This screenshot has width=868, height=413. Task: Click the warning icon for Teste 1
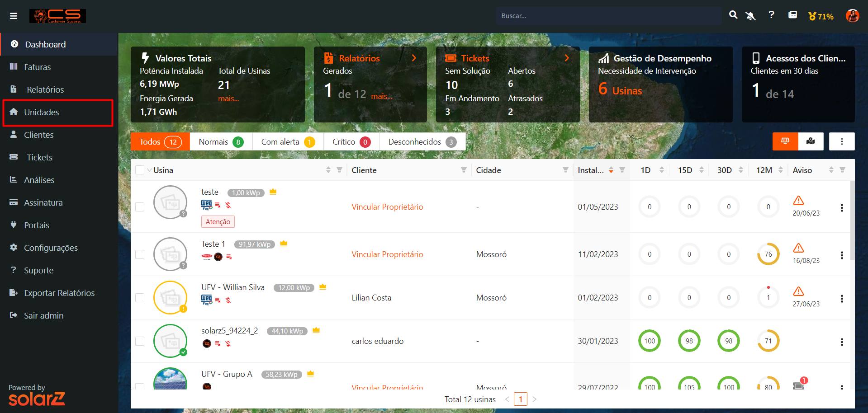798,248
